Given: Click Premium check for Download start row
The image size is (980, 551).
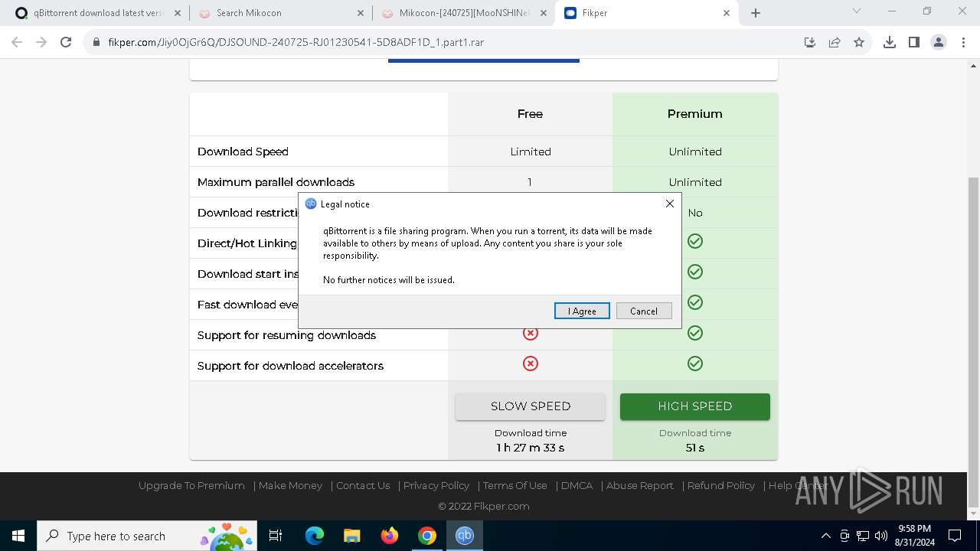Looking at the screenshot, I should click(x=695, y=272).
